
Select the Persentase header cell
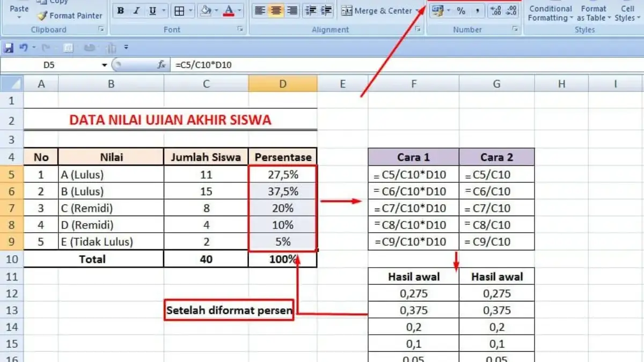click(x=283, y=157)
